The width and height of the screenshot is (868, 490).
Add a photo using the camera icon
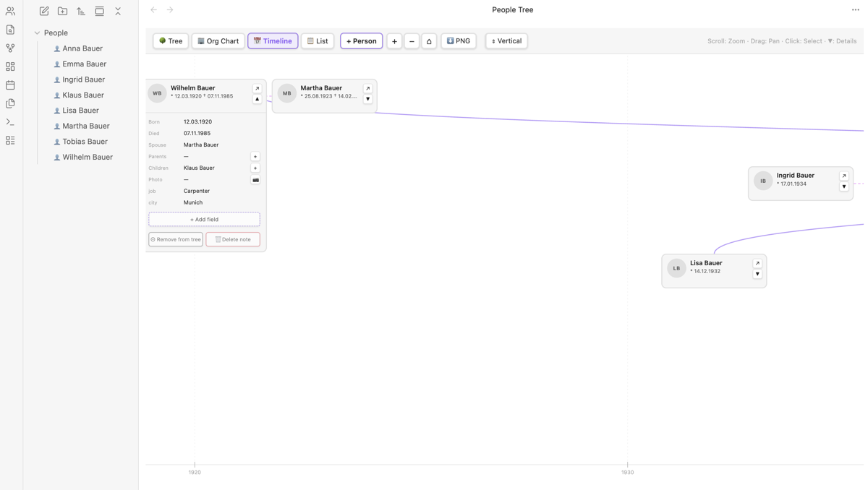pos(255,179)
